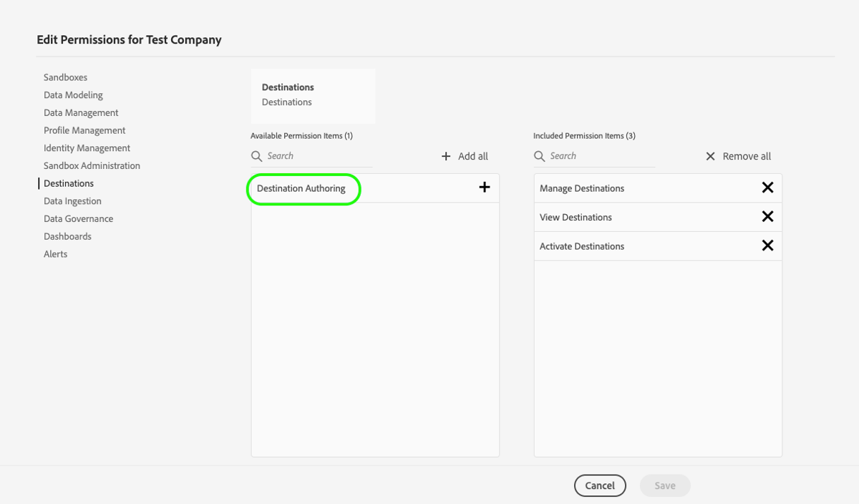Open the Alerts permissions section

[55, 253]
